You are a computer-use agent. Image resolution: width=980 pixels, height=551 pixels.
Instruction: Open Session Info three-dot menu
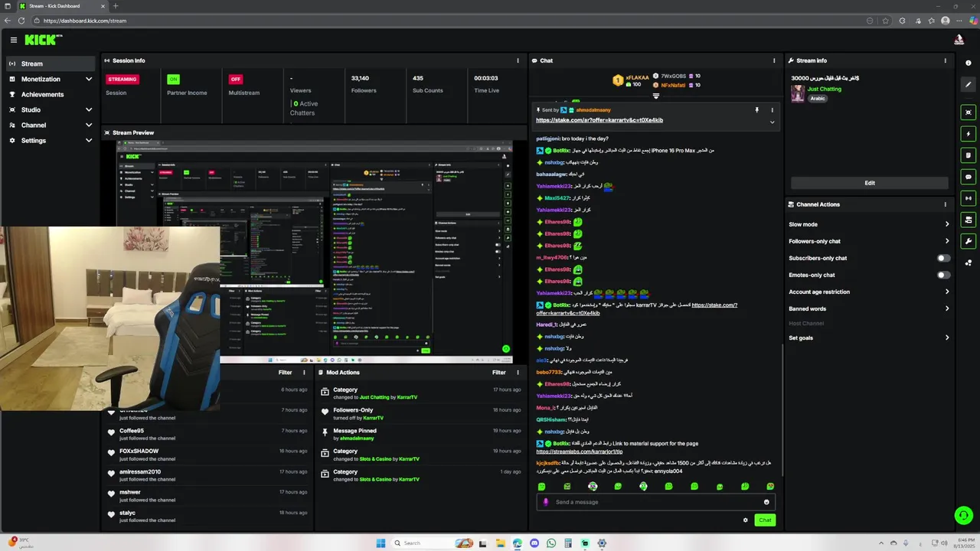pyautogui.click(x=518, y=60)
